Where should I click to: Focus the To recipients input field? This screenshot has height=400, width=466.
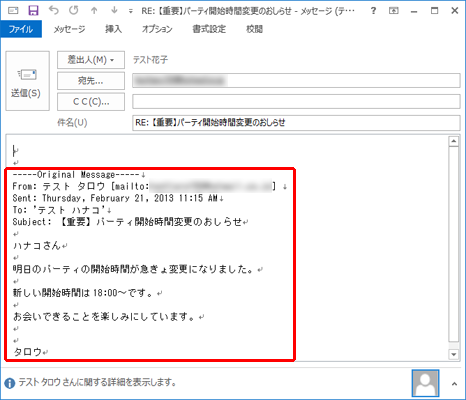pos(296,81)
